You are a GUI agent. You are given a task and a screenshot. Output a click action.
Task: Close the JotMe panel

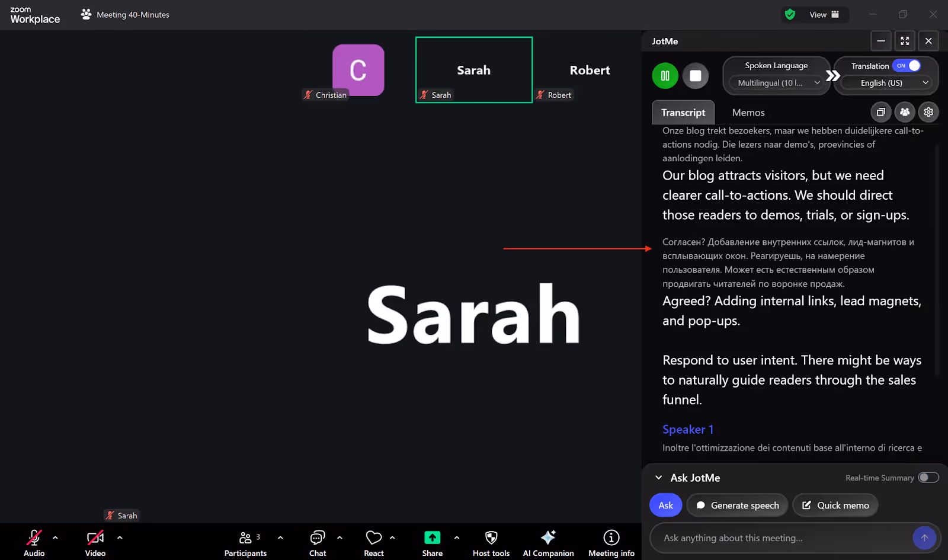click(x=928, y=41)
